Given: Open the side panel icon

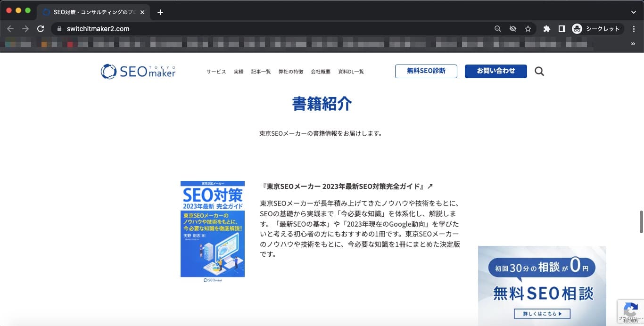Looking at the screenshot, I should (x=562, y=29).
